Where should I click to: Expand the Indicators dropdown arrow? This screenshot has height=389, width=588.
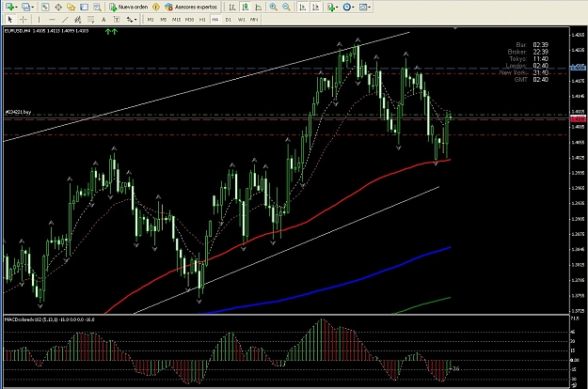(x=337, y=8)
